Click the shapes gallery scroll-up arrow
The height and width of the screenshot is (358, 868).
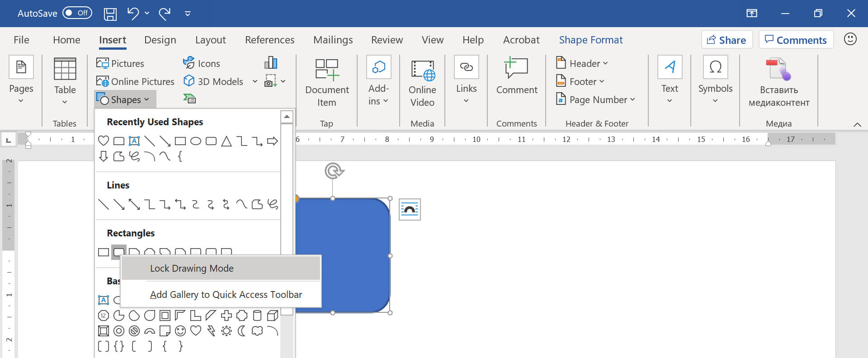pos(287,117)
